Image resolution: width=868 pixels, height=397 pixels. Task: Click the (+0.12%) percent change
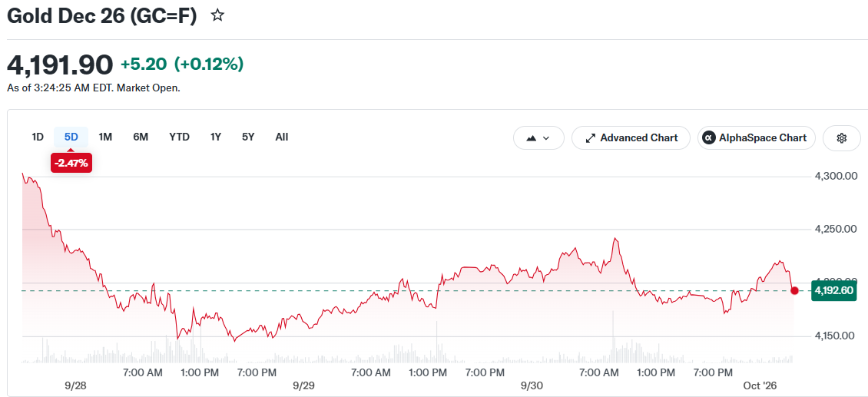click(x=209, y=65)
